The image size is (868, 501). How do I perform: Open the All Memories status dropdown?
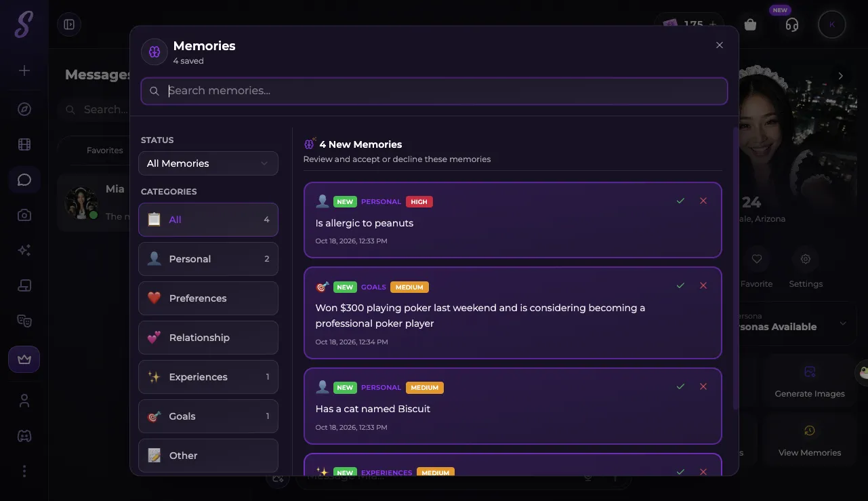pyautogui.click(x=208, y=163)
